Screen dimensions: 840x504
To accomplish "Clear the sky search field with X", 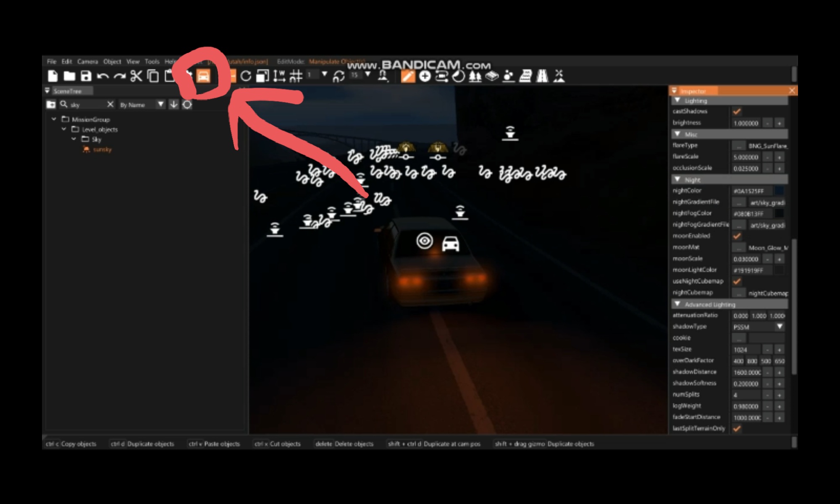I will pos(110,104).
